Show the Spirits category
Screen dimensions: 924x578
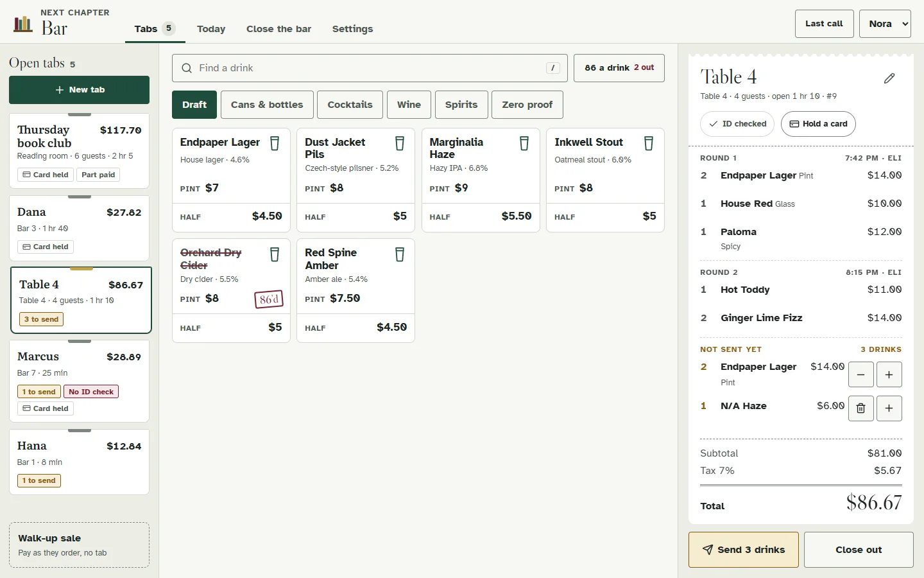[x=461, y=105]
